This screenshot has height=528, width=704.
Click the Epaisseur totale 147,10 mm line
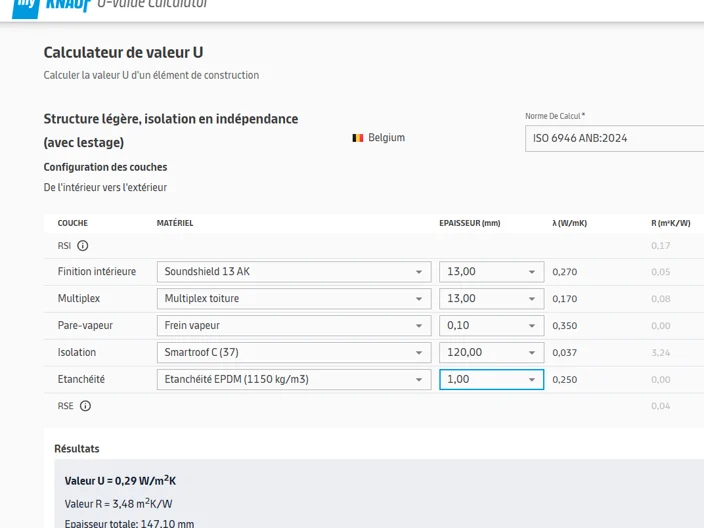[129, 524]
